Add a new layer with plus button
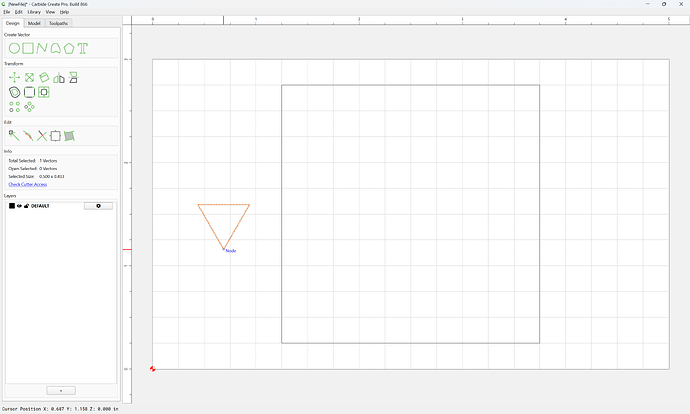 61,391
